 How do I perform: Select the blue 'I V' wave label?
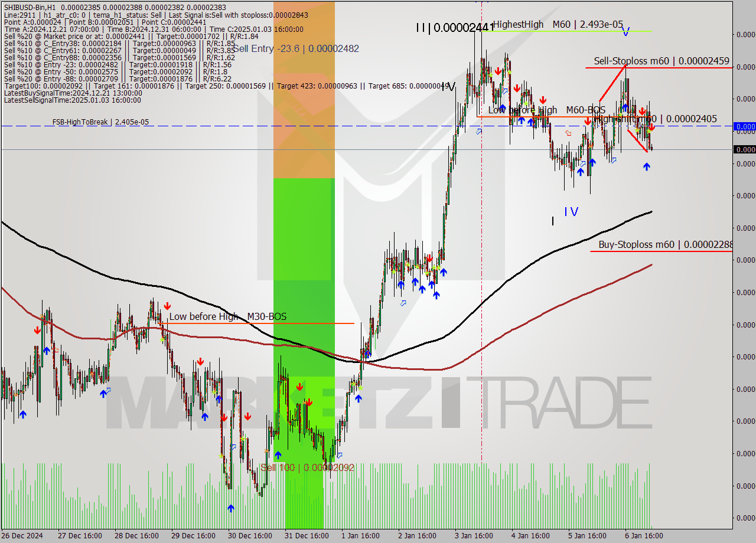(571, 211)
